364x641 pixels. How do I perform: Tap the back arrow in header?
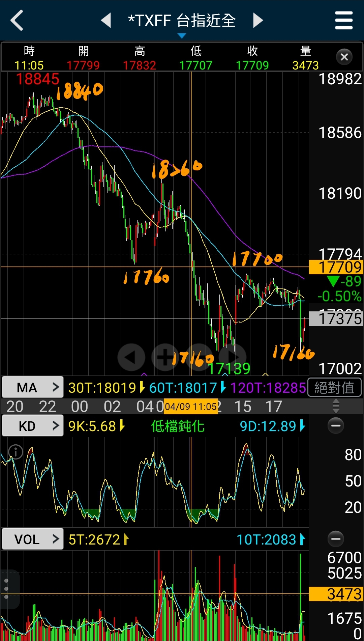pos(17,20)
